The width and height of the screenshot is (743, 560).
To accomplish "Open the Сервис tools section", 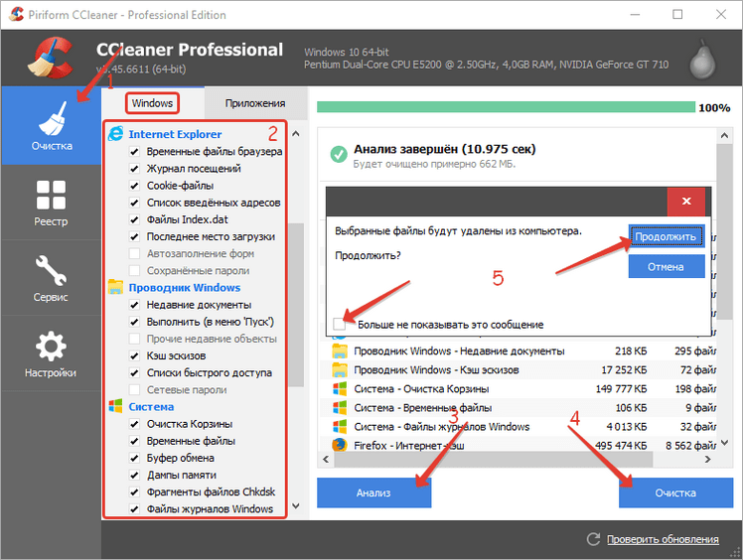I will 52,278.
